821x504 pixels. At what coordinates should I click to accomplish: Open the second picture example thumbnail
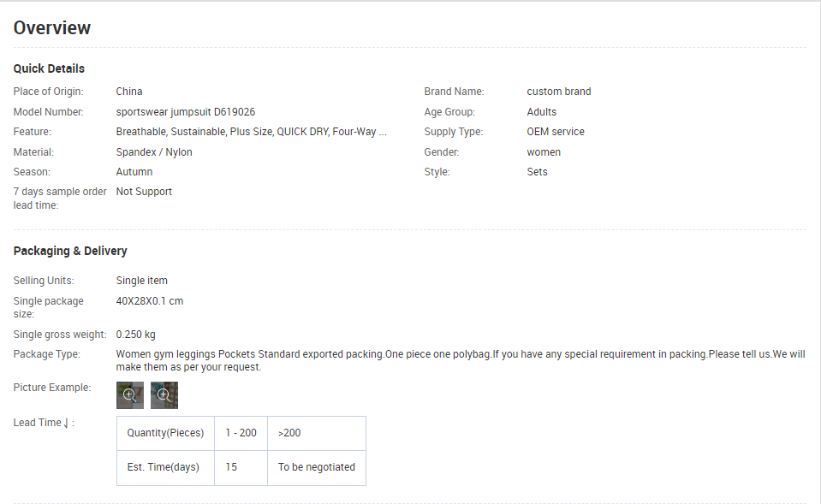tap(164, 395)
